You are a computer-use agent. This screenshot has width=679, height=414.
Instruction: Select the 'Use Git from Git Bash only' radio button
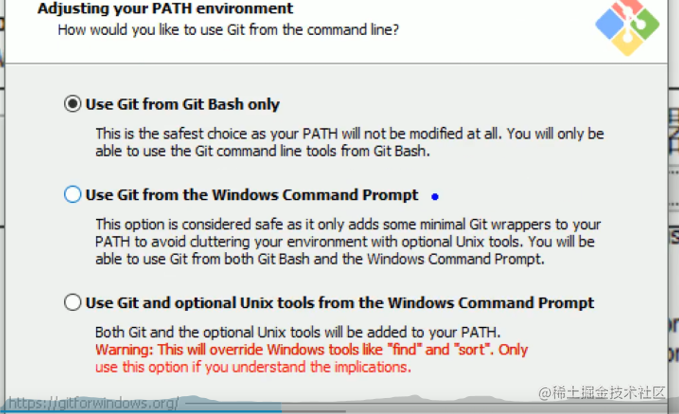72,104
